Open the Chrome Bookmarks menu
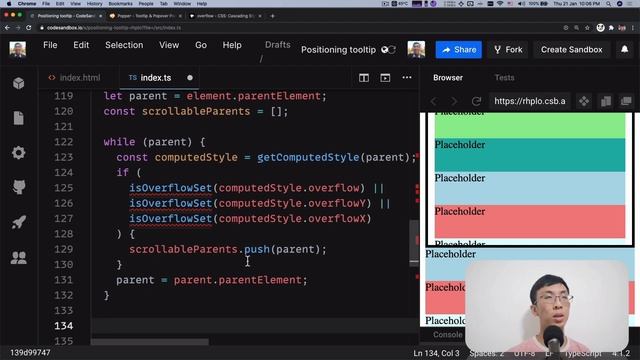The height and width of the screenshot is (360, 640). pos(120,4)
